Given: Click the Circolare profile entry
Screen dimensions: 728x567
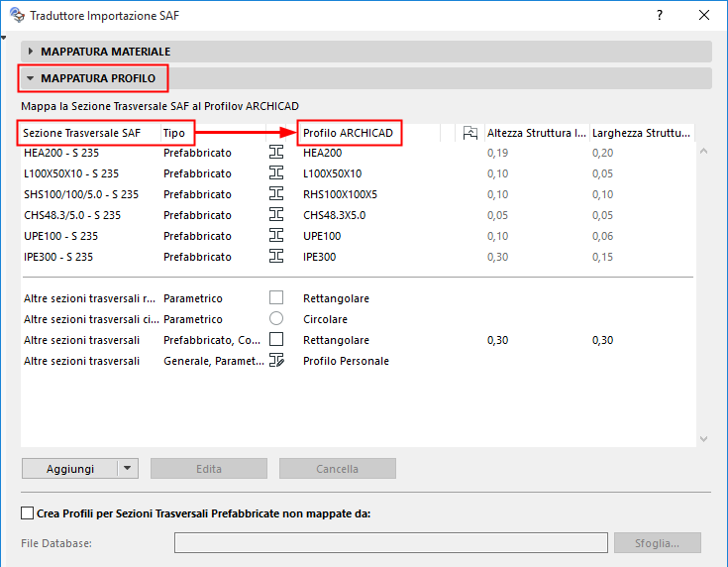Looking at the screenshot, I should [x=325, y=319].
